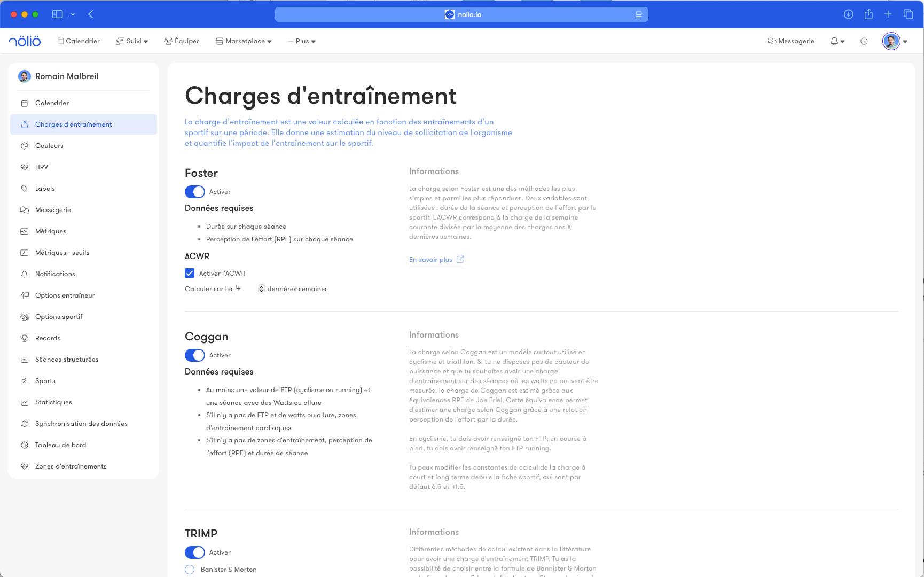Toggle the Safari sidebar icon
The image size is (924, 577).
click(x=58, y=14)
